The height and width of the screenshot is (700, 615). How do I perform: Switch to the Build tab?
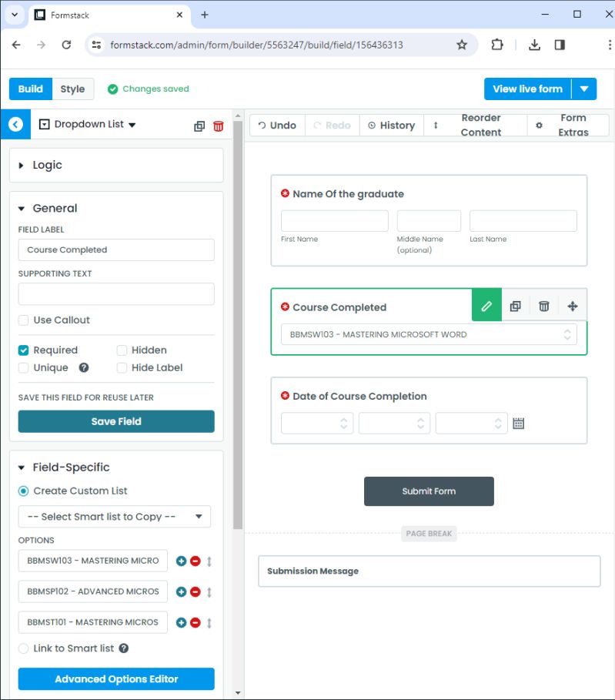click(30, 89)
